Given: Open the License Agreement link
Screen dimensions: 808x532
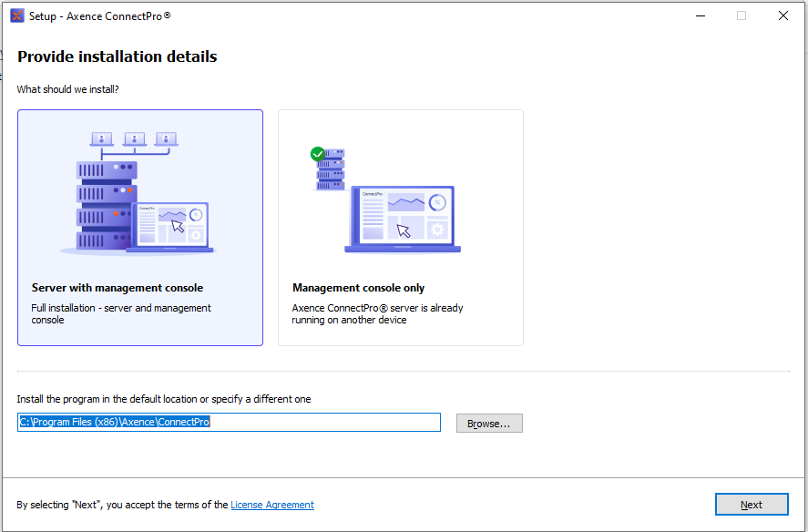Looking at the screenshot, I should point(271,505).
